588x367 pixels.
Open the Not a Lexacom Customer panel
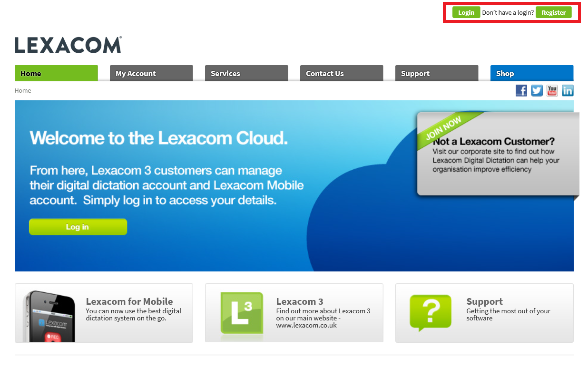coord(498,154)
